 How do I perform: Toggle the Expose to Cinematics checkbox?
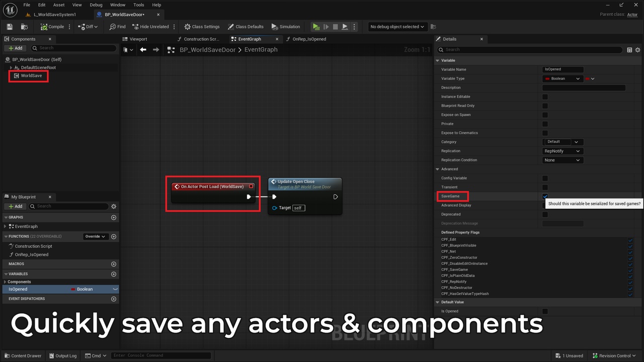tap(545, 133)
